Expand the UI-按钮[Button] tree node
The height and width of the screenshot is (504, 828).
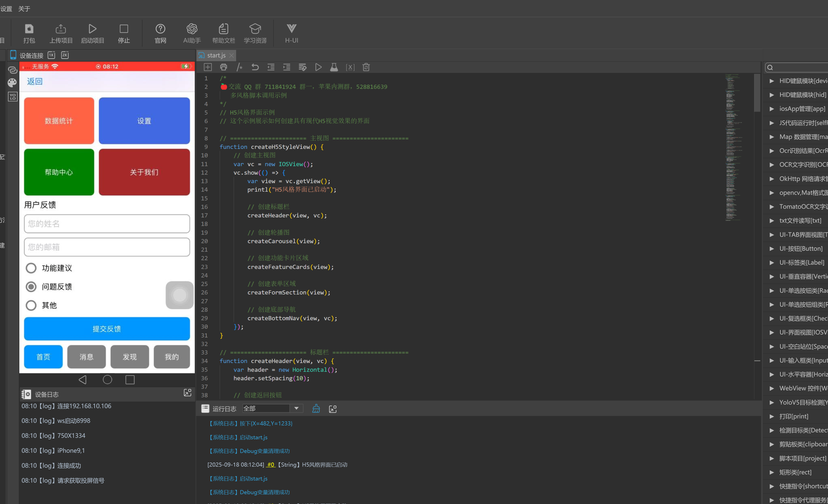(x=772, y=249)
